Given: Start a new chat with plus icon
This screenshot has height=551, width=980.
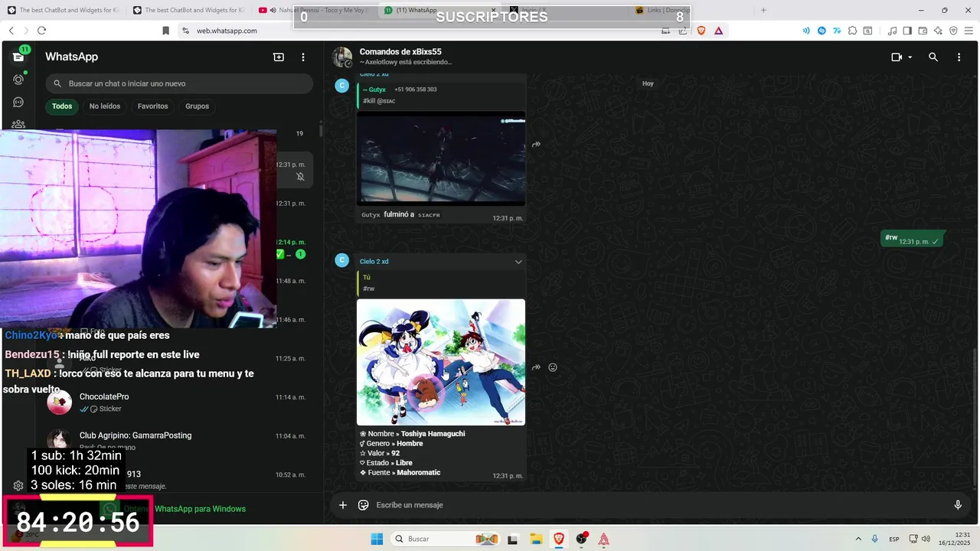Looking at the screenshot, I should click(279, 57).
